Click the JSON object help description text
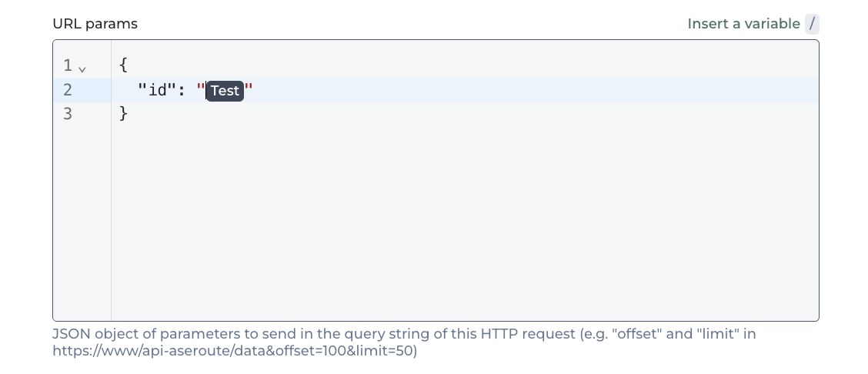868x374 pixels. (x=385, y=335)
